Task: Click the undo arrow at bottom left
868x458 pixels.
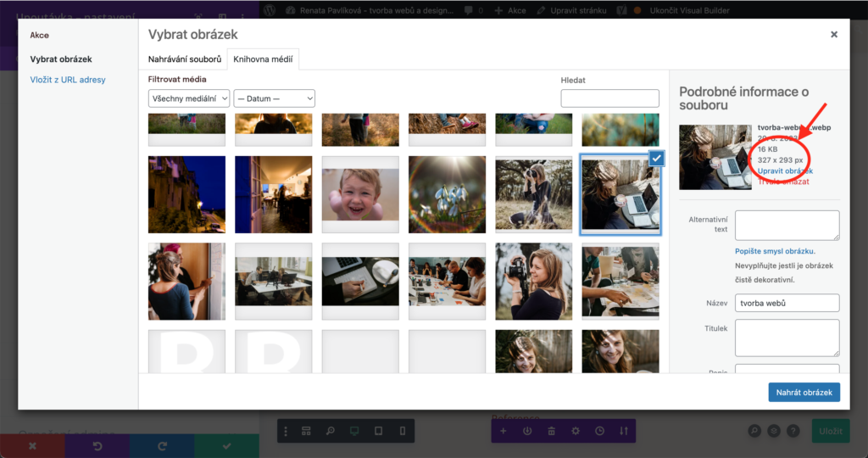Action: tap(97, 445)
